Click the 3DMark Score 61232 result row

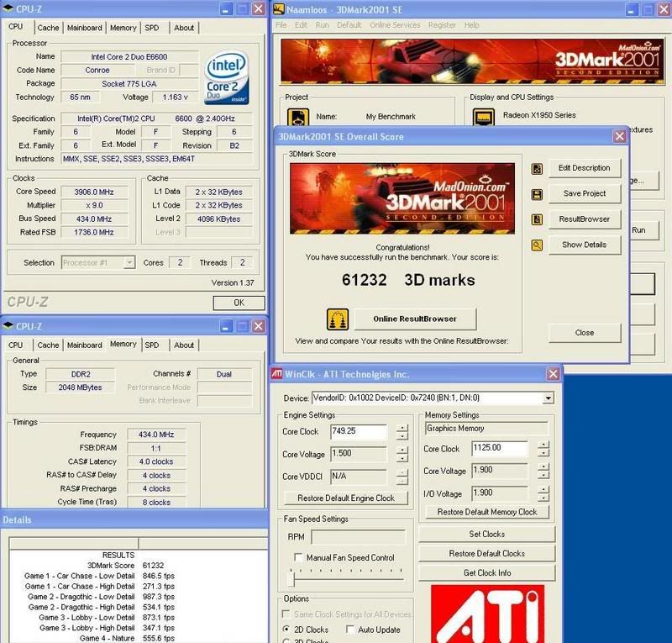pyautogui.click(x=125, y=566)
